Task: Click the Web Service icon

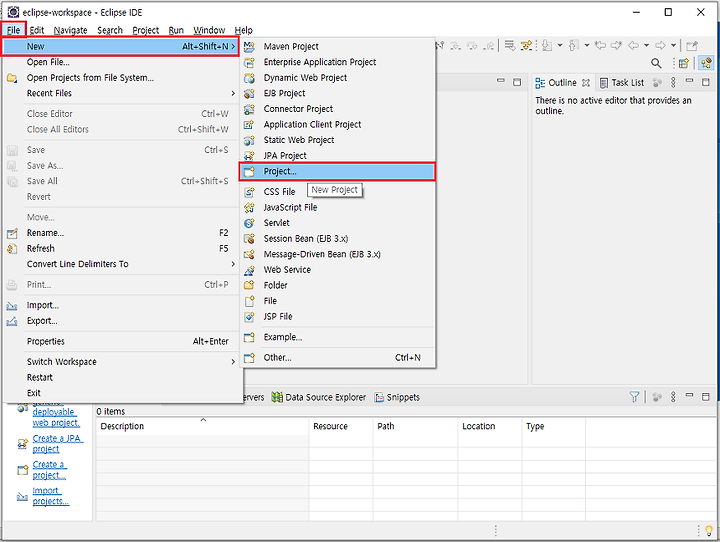Action: click(249, 270)
